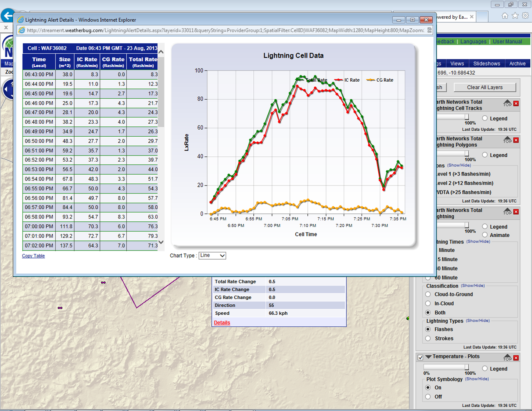Click the Clear All Layers button

click(485, 88)
